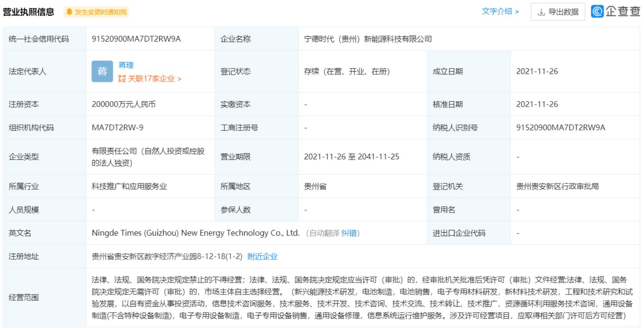Select business term 2021-11-26 至 2041-11-25
644x330 pixels.
(352, 157)
